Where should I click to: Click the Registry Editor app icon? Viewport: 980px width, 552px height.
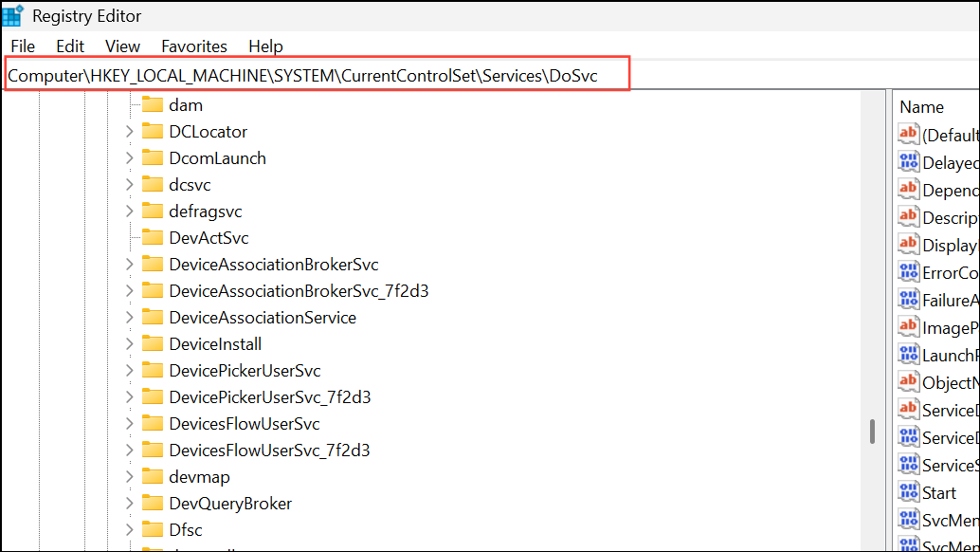point(12,15)
